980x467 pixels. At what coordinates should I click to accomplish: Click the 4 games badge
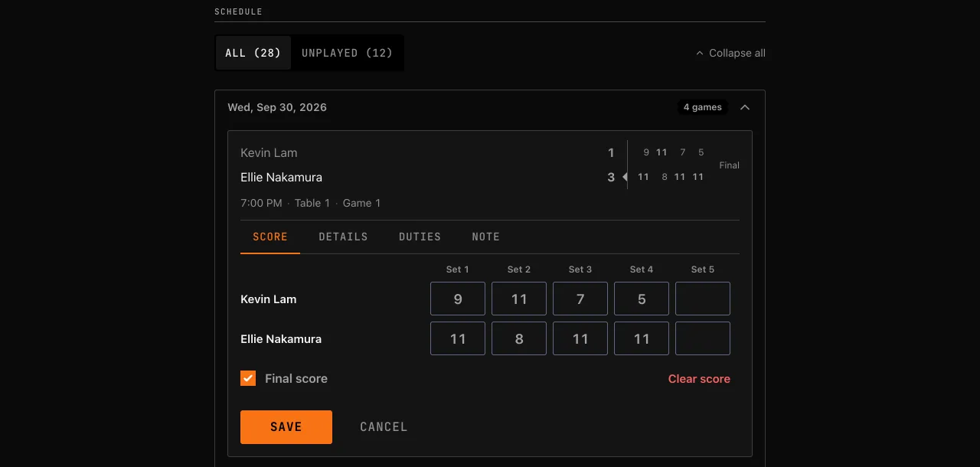(703, 107)
